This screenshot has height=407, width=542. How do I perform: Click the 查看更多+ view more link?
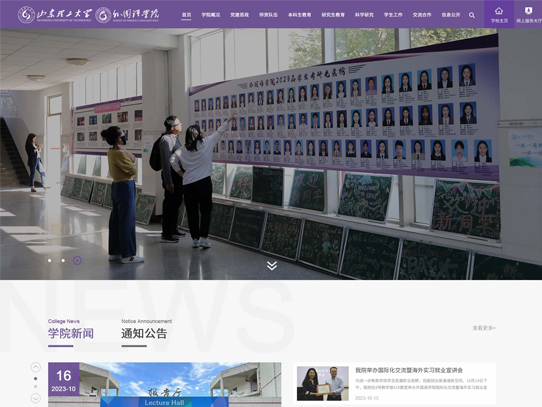coord(484,328)
